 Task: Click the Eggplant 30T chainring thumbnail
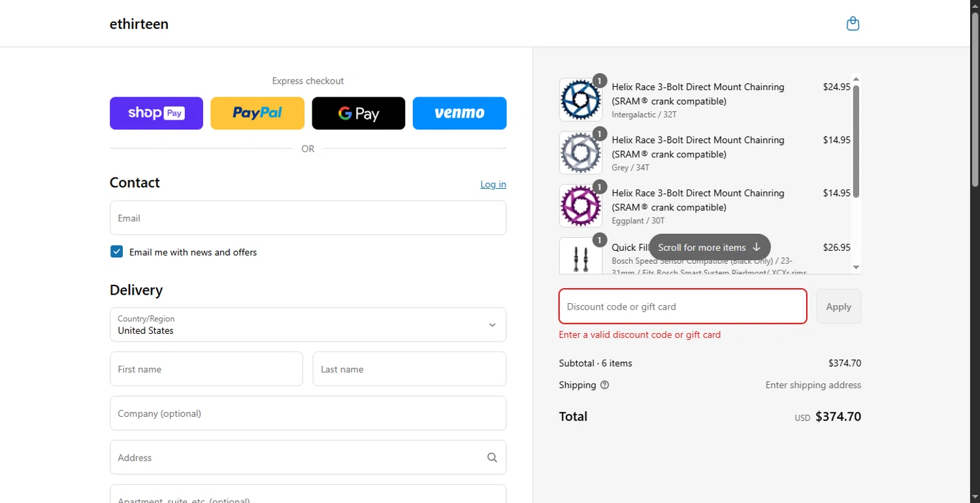point(581,206)
